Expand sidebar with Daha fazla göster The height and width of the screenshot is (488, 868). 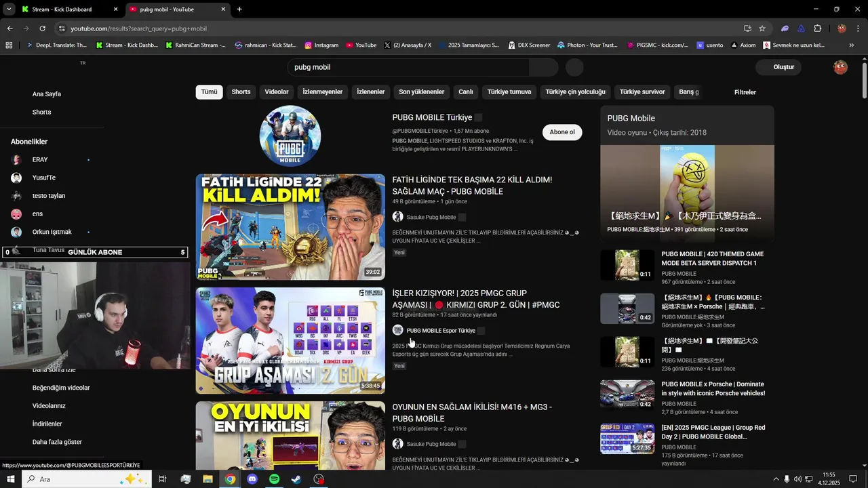(57, 442)
